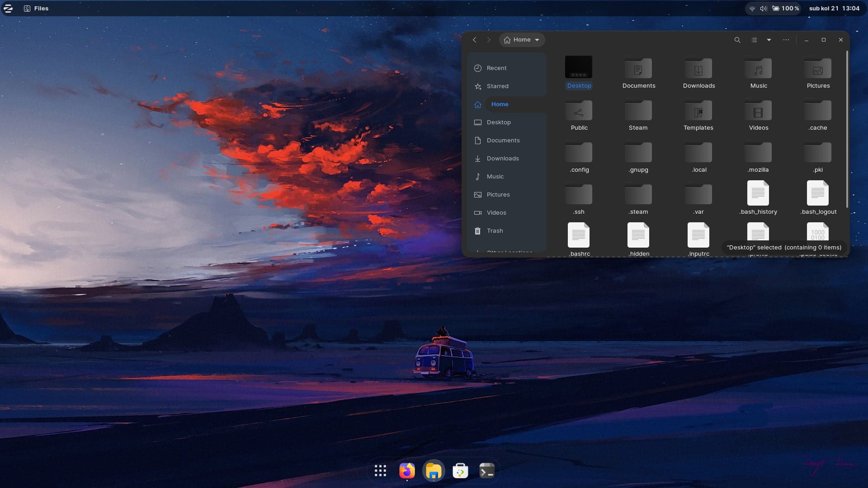
Task: Select the .hidden file
Action: pyautogui.click(x=638, y=235)
